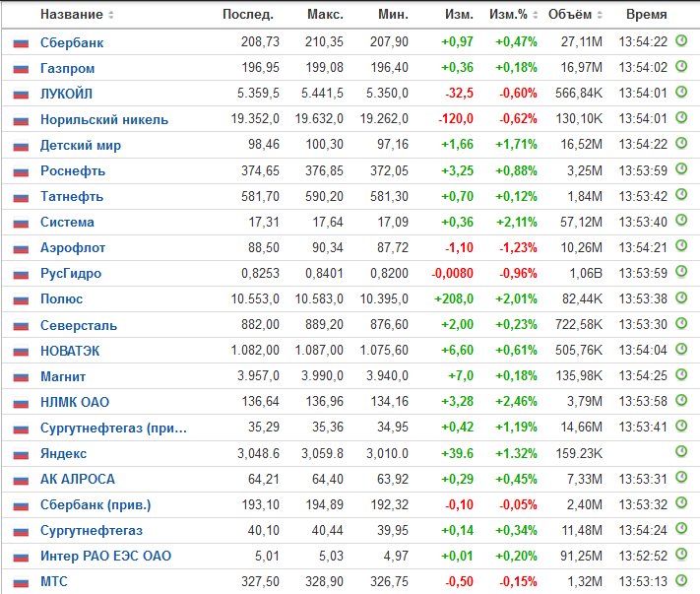The image size is (700, 594).
Task: Click the clock icon in Система row
Action: point(681,220)
